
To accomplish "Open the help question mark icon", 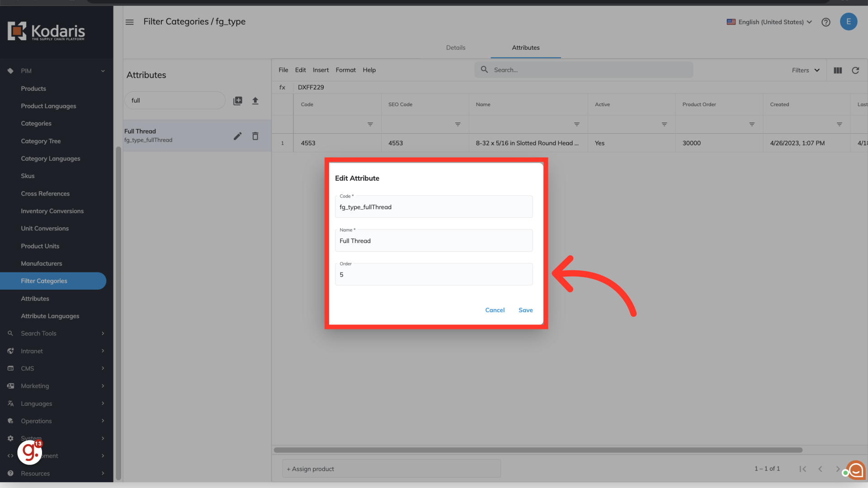I will pos(826,22).
